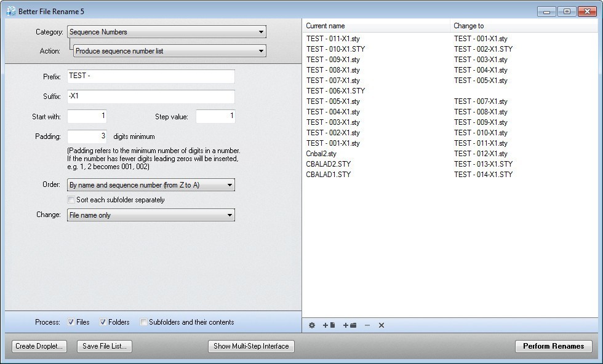This screenshot has width=603, height=364.
Task: Click the Perform Renames button
Action: [553, 346]
